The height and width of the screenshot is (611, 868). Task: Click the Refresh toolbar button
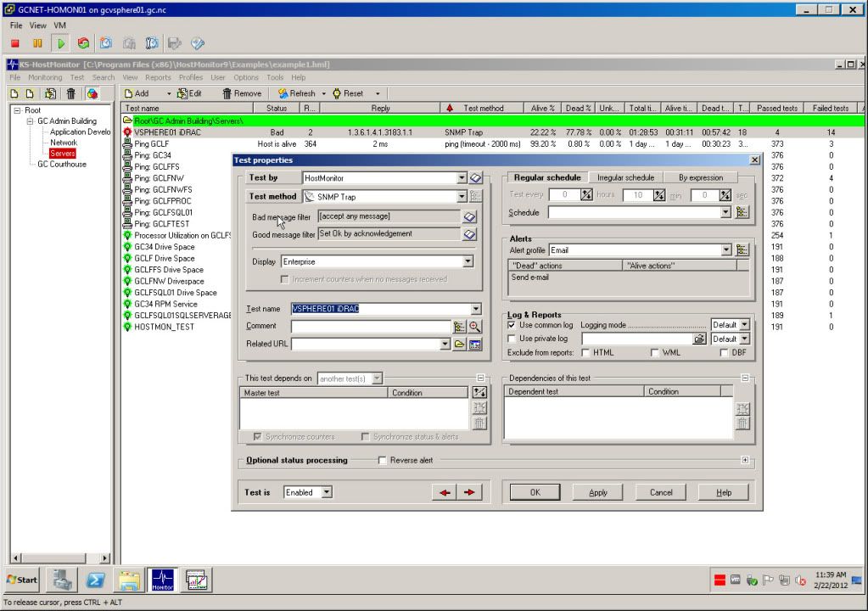[297, 93]
